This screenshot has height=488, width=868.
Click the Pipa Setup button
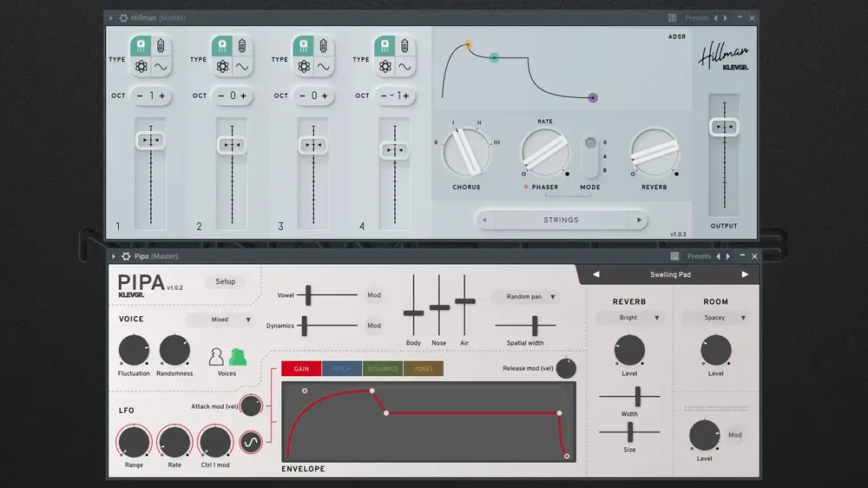[x=226, y=281]
